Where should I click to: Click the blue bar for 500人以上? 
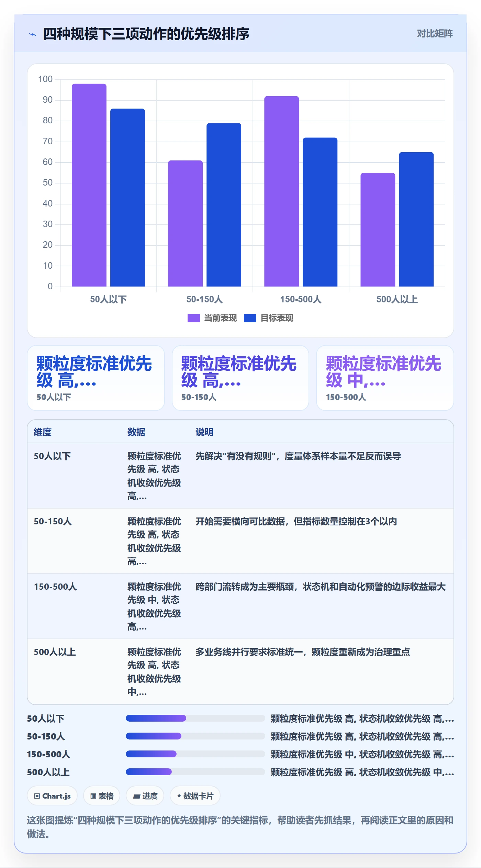point(416,219)
